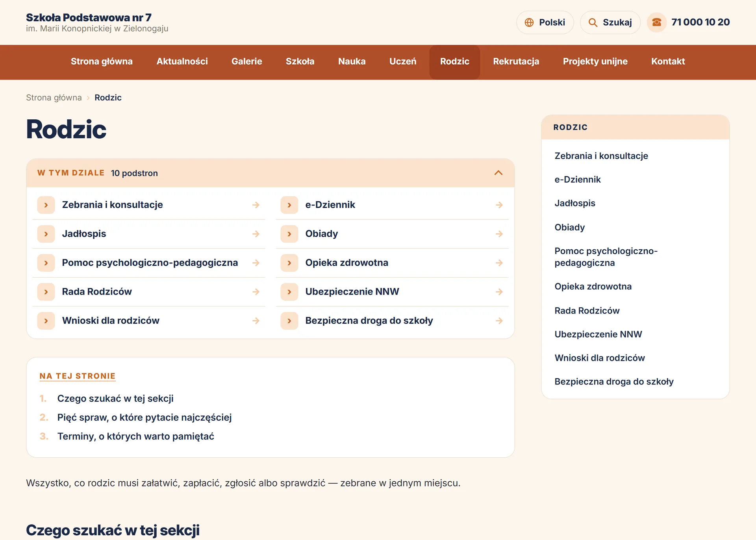Jump to Czego szukać w tej sekcji
This screenshot has width=756, height=540.
(115, 399)
